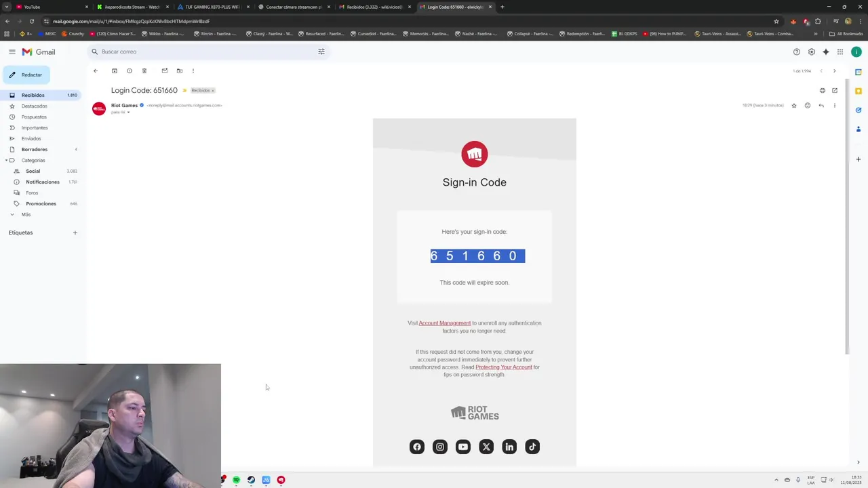Open the Account Management link
The height and width of the screenshot is (488, 868).
tap(444, 323)
